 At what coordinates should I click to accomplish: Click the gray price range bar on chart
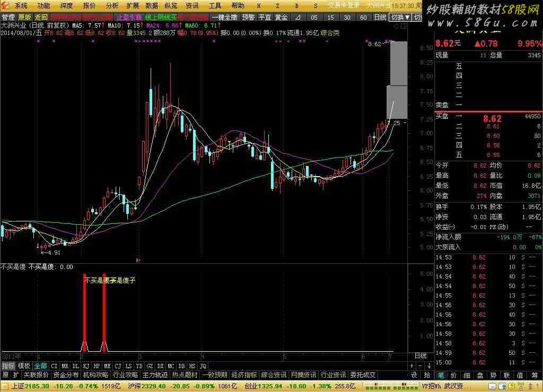tap(399, 80)
